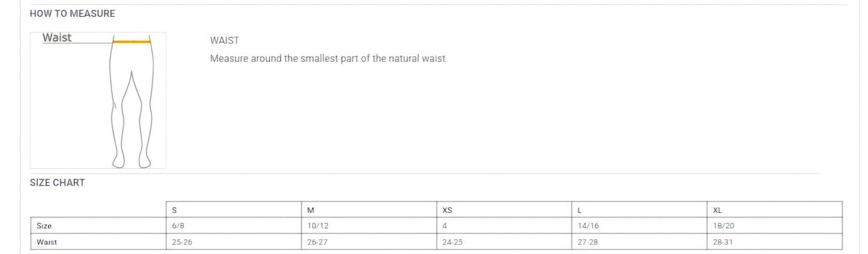Select the S column header
This screenshot has width=868, height=254.
pyautogui.click(x=174, y=210)
